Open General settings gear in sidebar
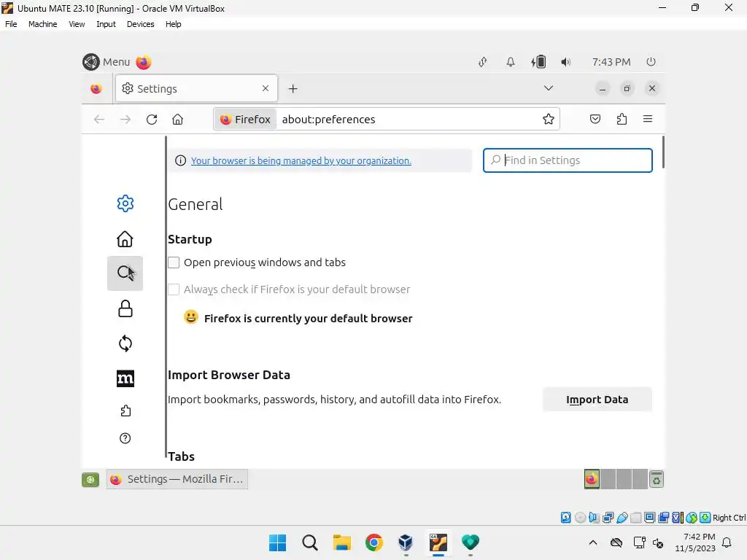Image resolution: width=747 pixels, height=560 pixels. click(x=125, y=203)
